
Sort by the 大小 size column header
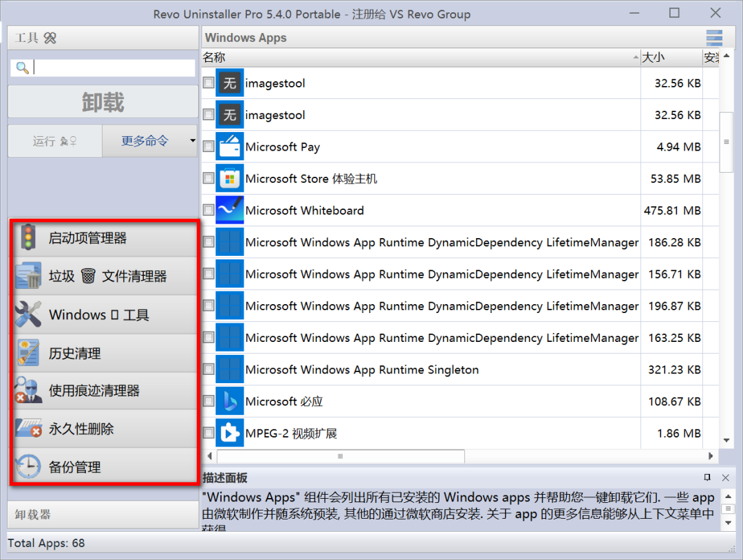671,57
